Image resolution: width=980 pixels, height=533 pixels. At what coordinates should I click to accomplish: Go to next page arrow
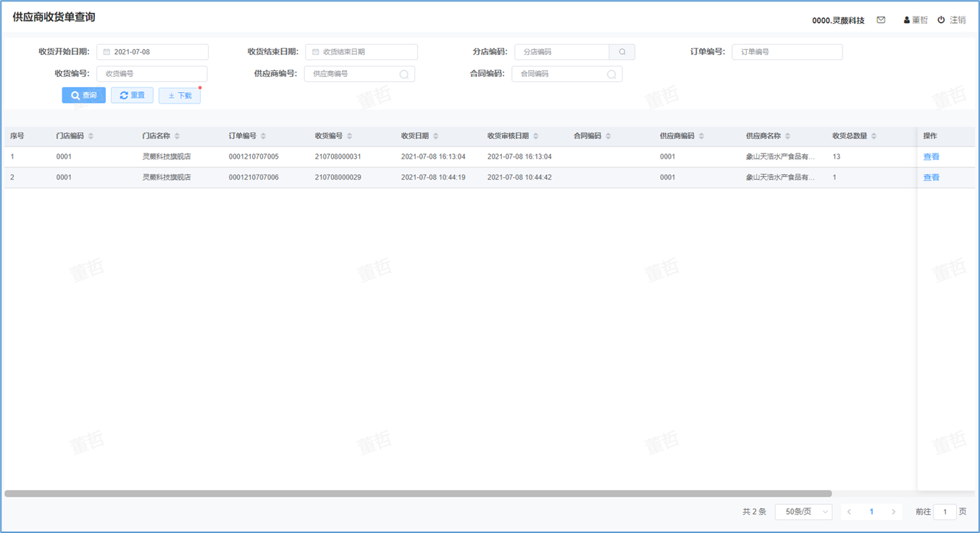point(894,512)
